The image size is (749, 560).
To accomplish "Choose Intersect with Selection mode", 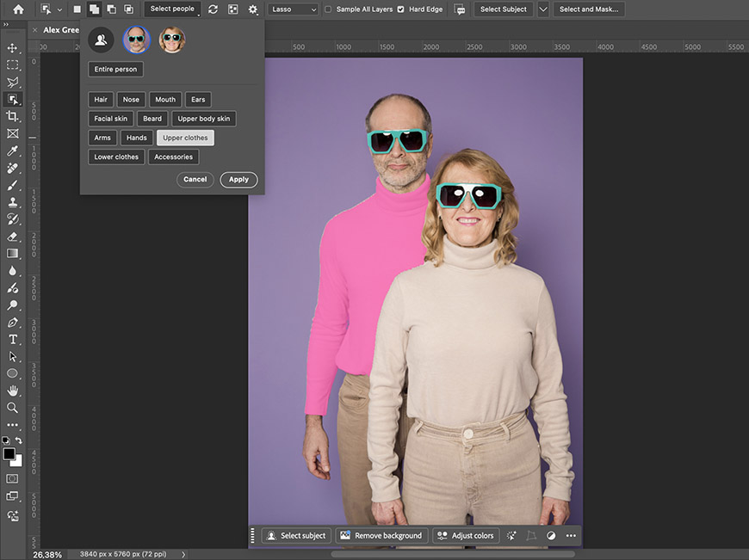I will click(129, 9).
